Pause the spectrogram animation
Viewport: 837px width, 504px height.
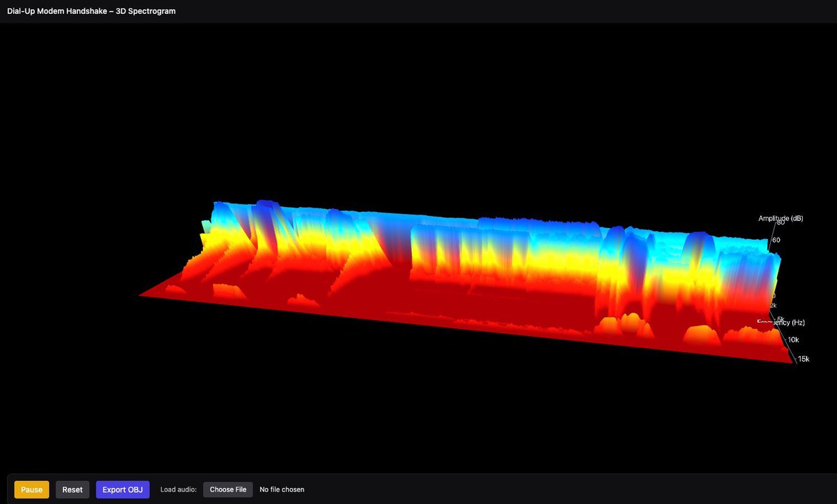[x=32, y=489]
